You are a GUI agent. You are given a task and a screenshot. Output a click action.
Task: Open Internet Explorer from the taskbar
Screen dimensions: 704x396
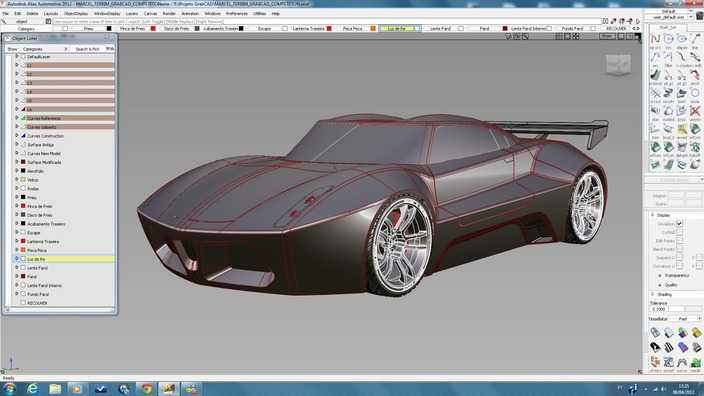coord(32,389)
